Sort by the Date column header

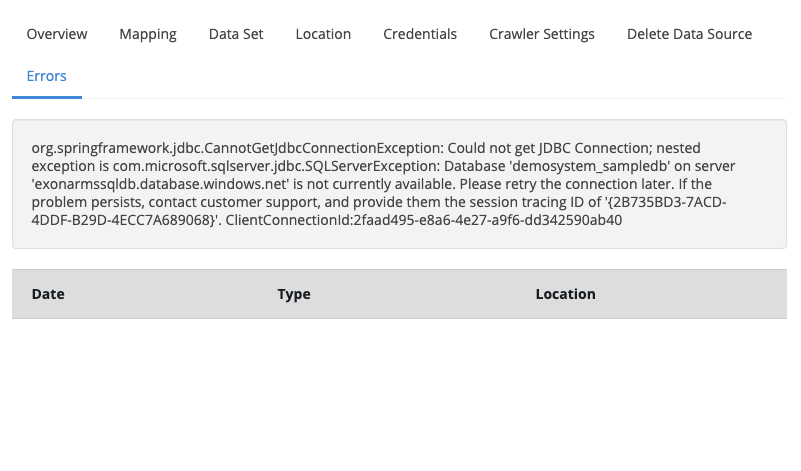click(x=48, y=294)
